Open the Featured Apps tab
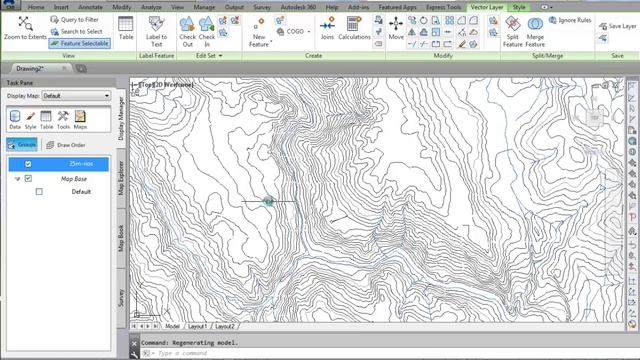 [x=397, y=7]
